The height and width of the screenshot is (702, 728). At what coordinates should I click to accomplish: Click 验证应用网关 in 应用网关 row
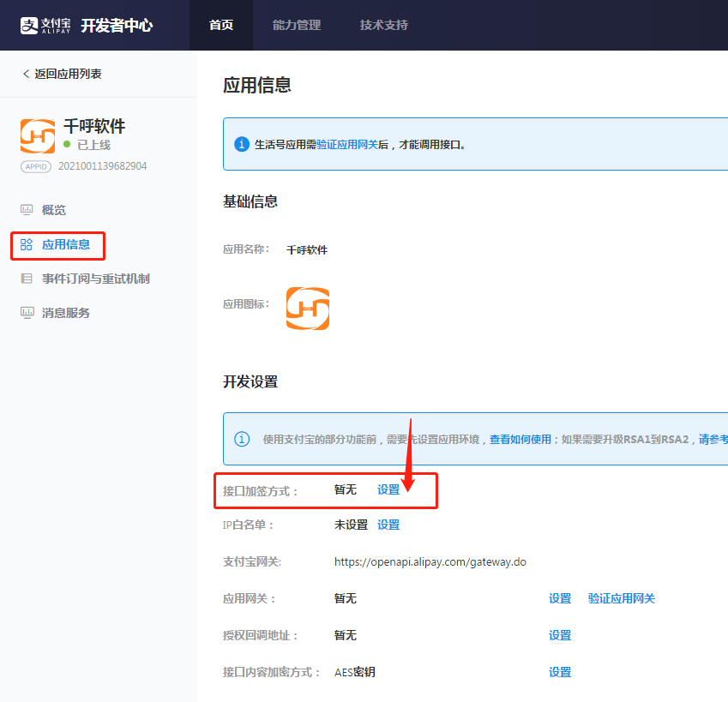(621, 598)
